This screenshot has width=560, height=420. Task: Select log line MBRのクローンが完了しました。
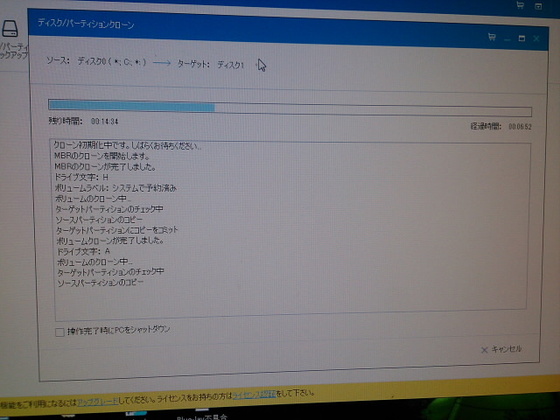[x=105, y=167]
